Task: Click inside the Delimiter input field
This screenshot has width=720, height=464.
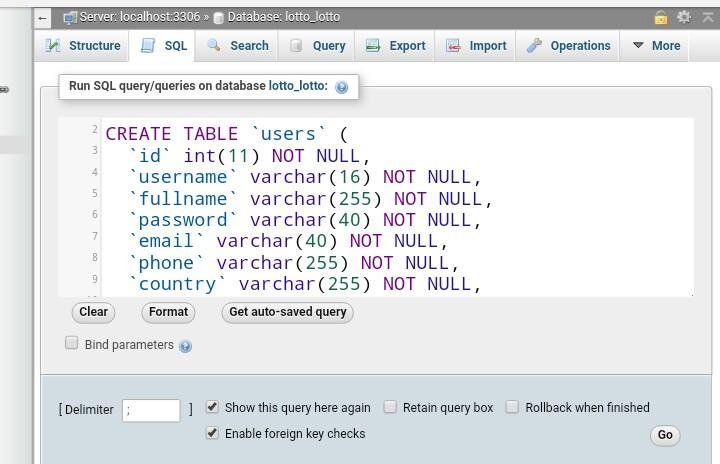Action: click(151, 410)
